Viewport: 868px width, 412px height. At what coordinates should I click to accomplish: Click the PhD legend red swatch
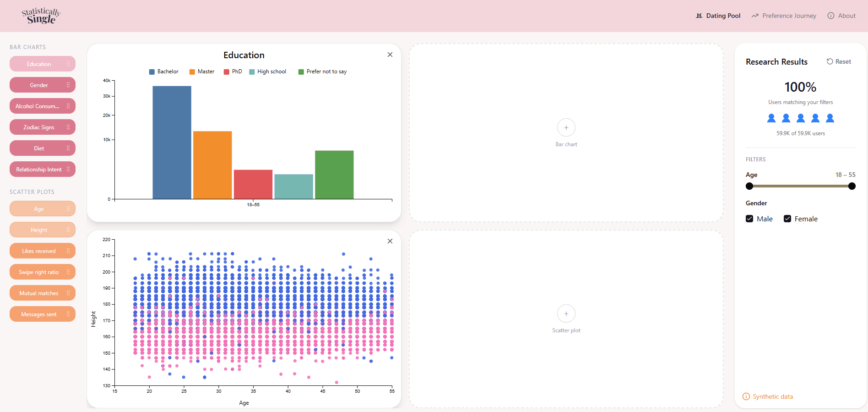[227, 72]
